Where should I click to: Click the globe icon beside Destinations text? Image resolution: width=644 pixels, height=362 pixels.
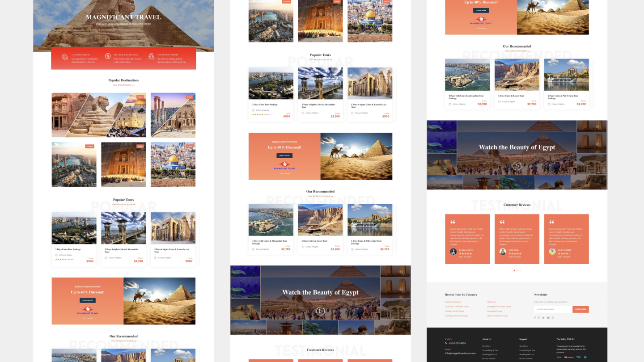pyautogui.click(x=65, y=56)
